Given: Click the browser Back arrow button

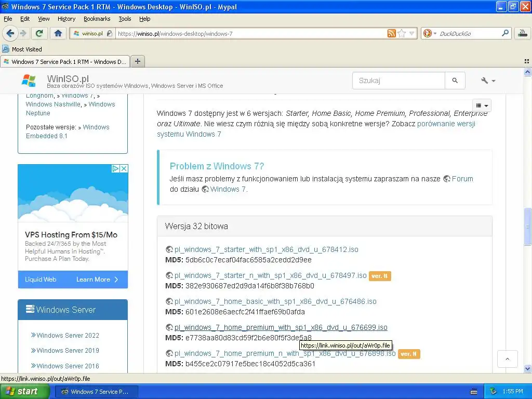Looking at the screenshot, I should (10, 33).
